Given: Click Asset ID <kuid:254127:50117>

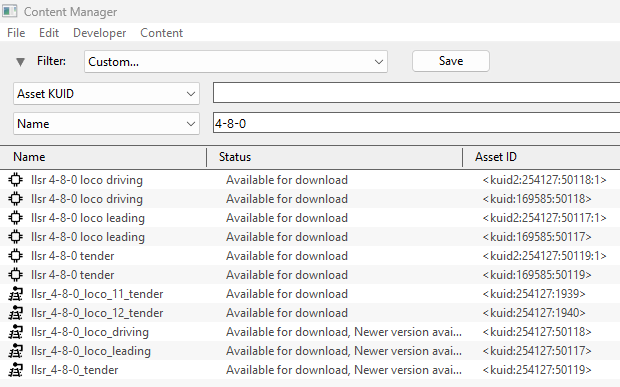Looking at the screenshot, I should click(537, 351).
